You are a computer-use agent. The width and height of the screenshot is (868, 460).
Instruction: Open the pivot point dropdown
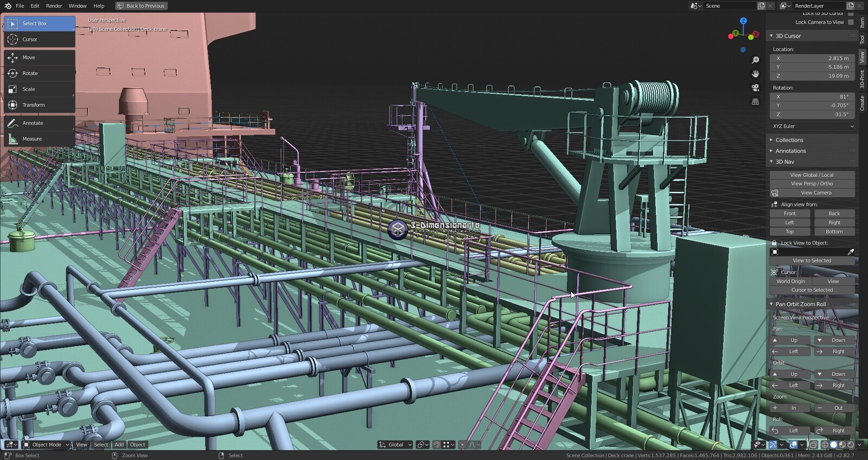point(423,444)
